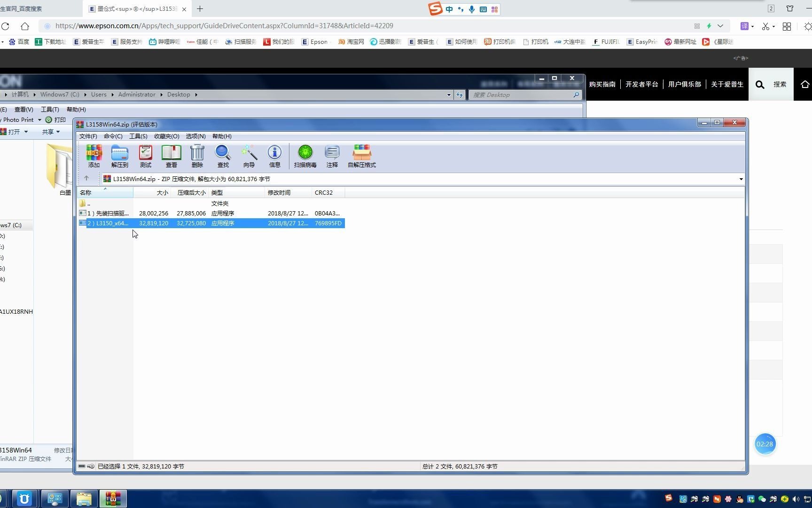The width and height of the screenshot is (812, 508).
Task: Click the Test (测试) toolbar icon
Action: (146, 156)
